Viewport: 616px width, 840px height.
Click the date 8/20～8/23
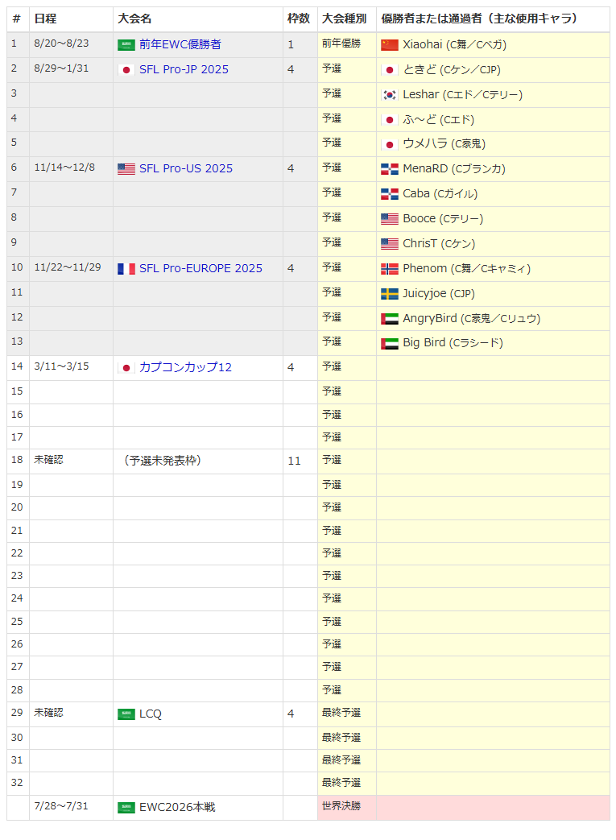61,43
